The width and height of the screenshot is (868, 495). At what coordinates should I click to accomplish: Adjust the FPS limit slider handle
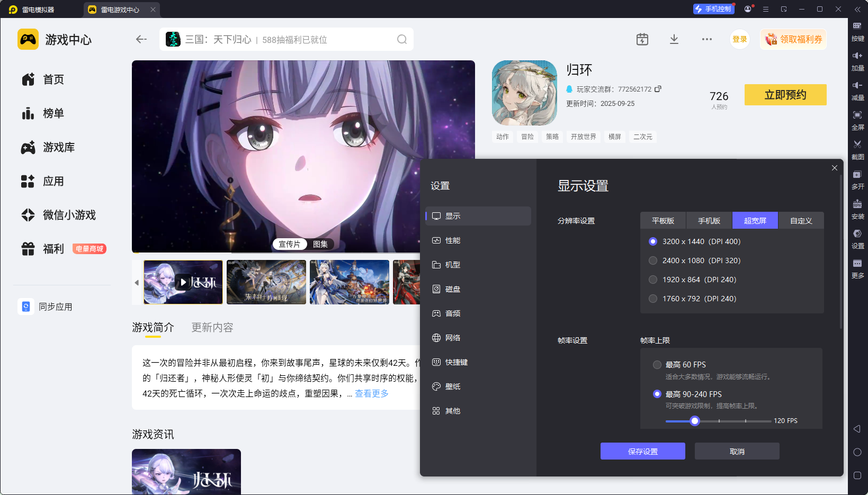(695, 421)
